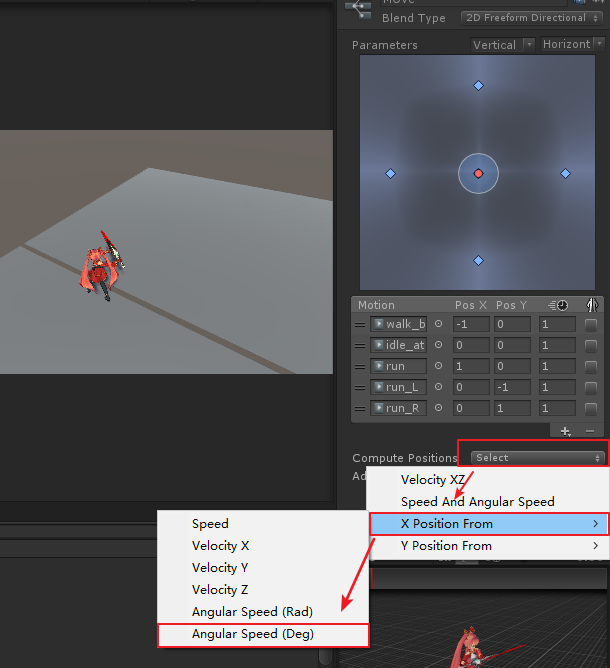Click the left blue motion point
Screen dimensions: 610x668
(390, 173)
